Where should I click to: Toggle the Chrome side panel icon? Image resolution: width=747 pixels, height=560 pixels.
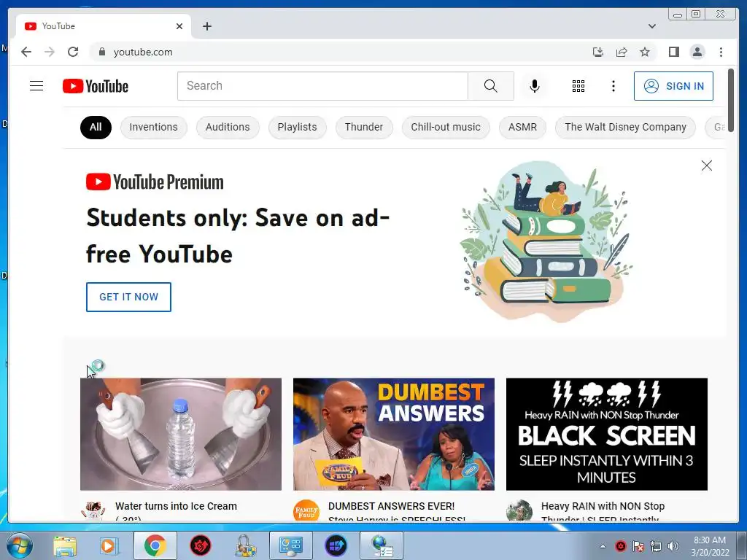673,52
